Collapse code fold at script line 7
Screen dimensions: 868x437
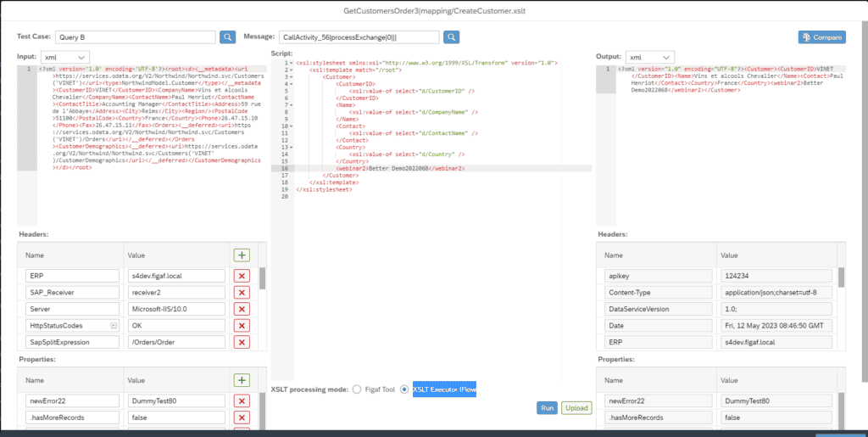click(x=290, y=105)
